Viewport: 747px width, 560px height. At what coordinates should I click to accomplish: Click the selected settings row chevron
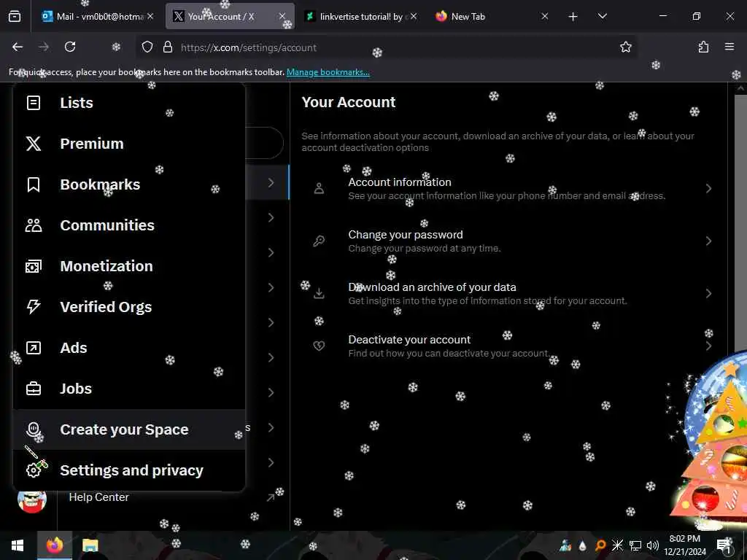pos(271,182)
